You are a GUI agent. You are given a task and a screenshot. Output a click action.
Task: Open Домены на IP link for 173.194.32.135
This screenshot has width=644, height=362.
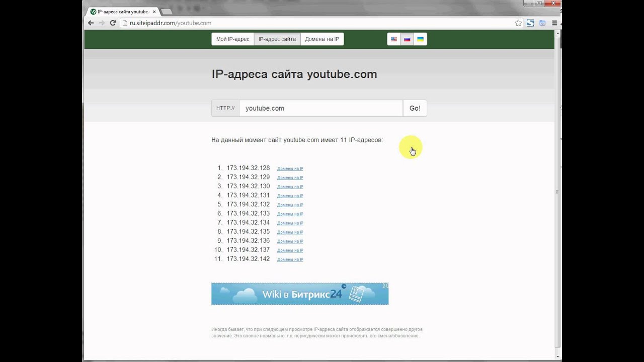pos(290,232)
